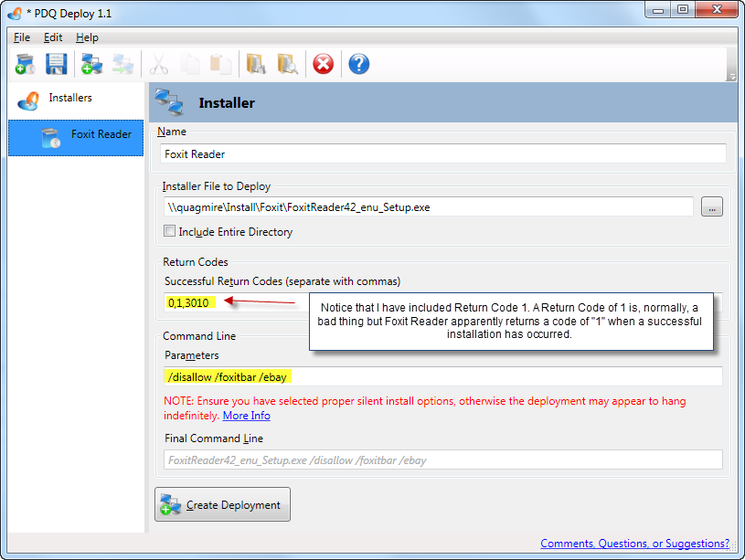Click the New Installer toolbar icon
The image size is (745, 560).
26,64
